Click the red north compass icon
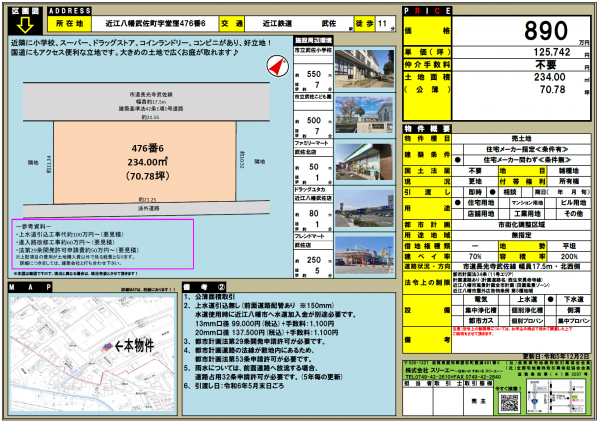The width and height of the screenshot is (600, 423). [x=277, y=66]
